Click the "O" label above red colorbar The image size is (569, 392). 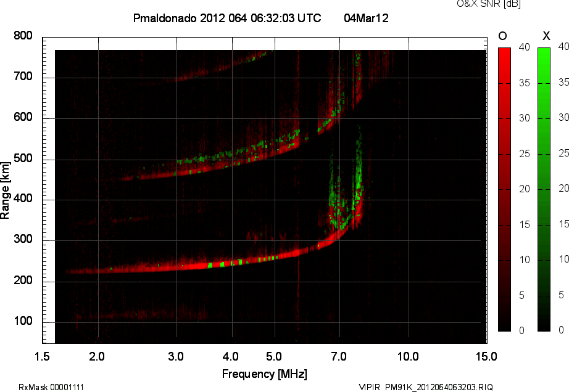coord(502,36)
